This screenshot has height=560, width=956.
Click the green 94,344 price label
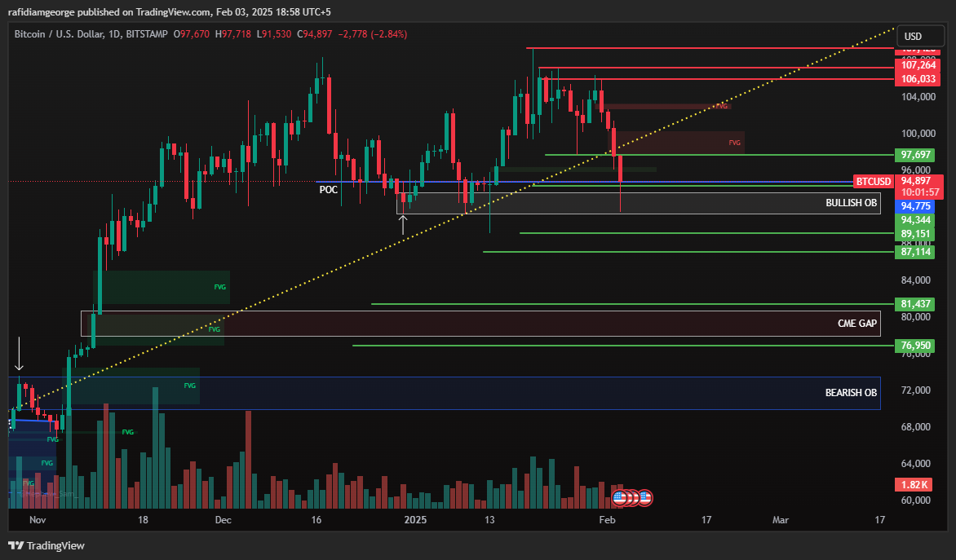point(915,220)
